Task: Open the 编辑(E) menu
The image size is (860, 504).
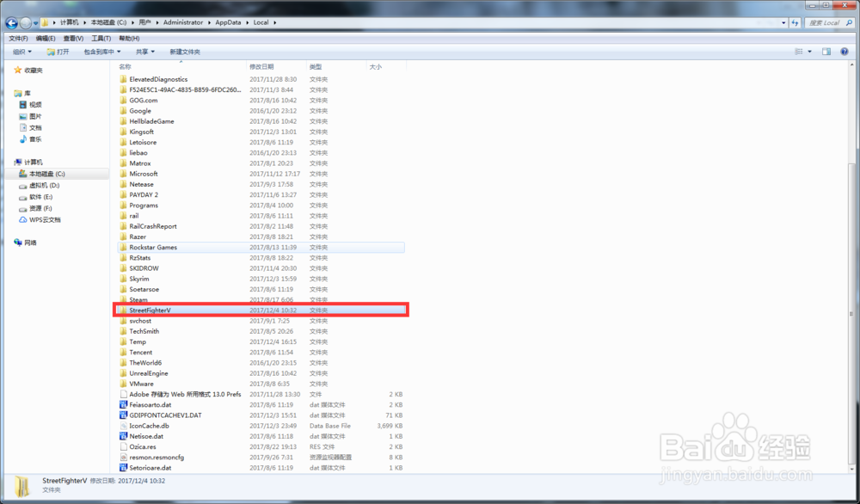Action: [46, 39]
